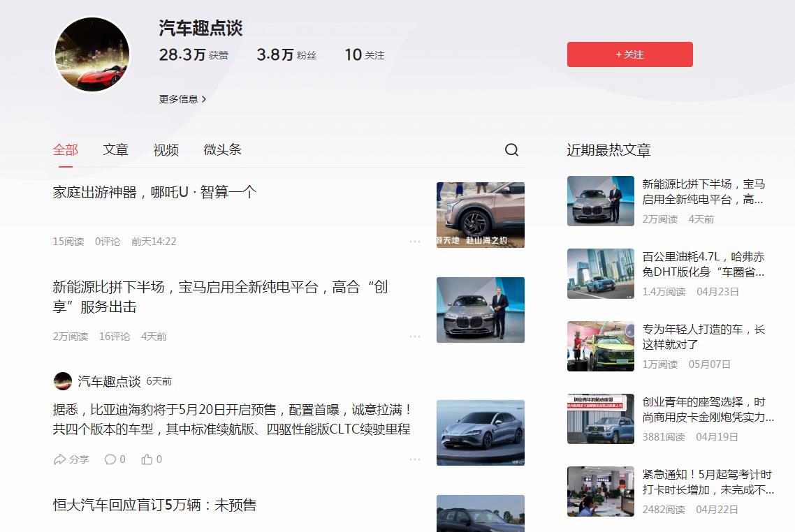Switch to the 全部 tab

(66, 150)
